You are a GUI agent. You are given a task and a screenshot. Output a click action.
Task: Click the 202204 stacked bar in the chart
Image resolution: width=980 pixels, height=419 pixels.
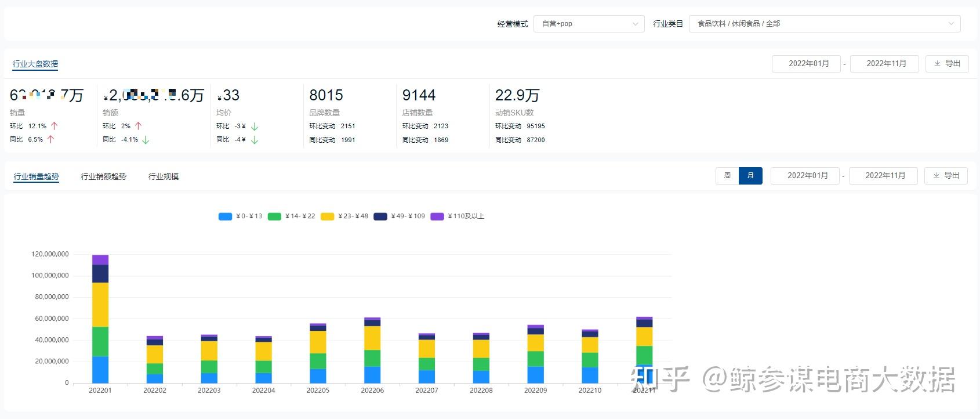(263, 359)
